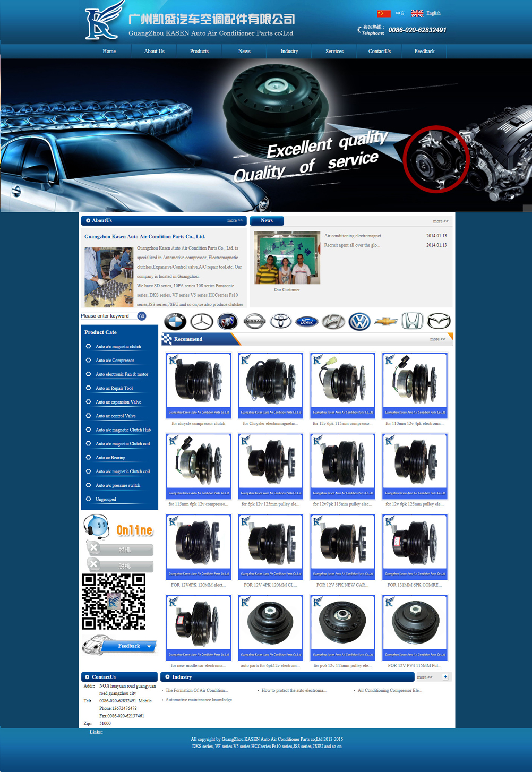This screenshot has height=772, width=532.
Task: Click the Chinese flag language icon
Action: [383, 13]
